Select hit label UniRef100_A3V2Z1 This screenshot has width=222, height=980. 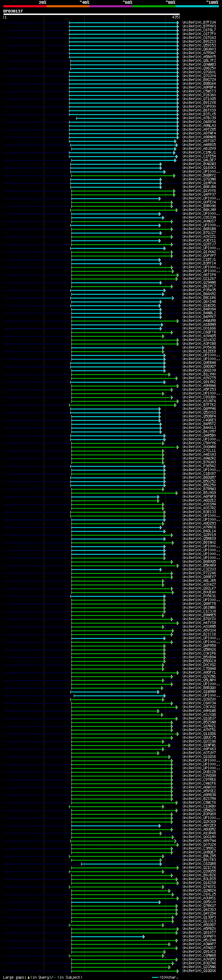pos(199,237)
